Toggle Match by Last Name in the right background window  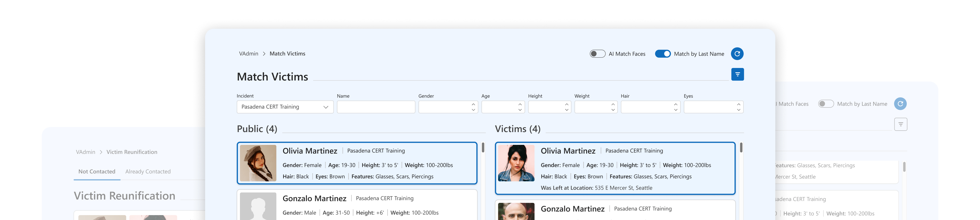[826, 103]
